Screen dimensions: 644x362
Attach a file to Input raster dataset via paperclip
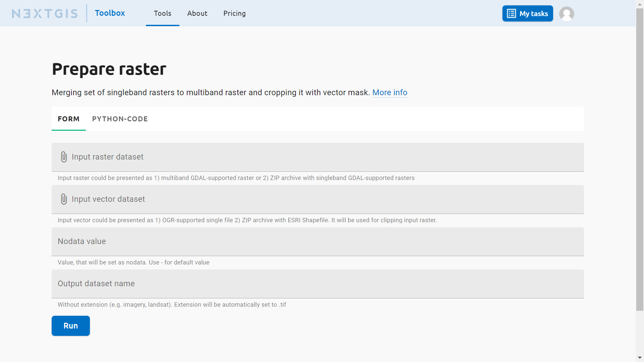pyautogui.click(x=64, y=157)
